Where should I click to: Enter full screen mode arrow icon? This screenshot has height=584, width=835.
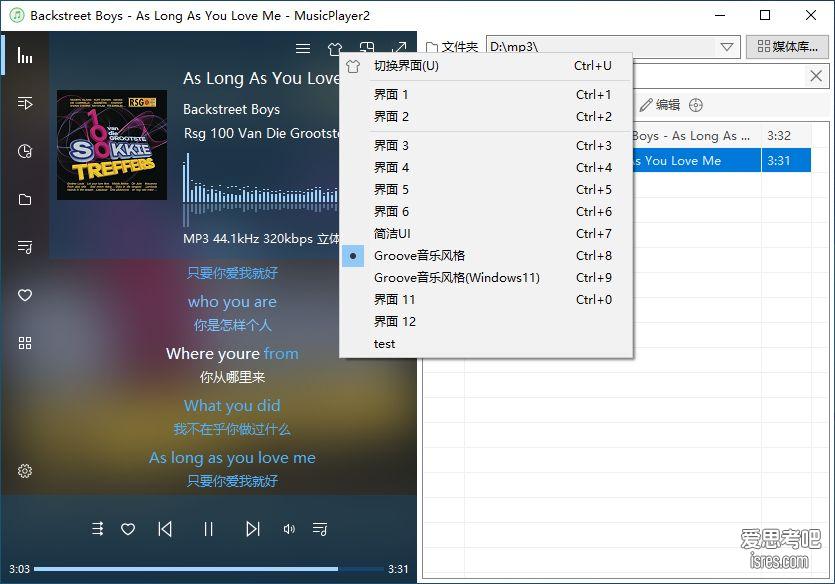[x=399, y=47]
